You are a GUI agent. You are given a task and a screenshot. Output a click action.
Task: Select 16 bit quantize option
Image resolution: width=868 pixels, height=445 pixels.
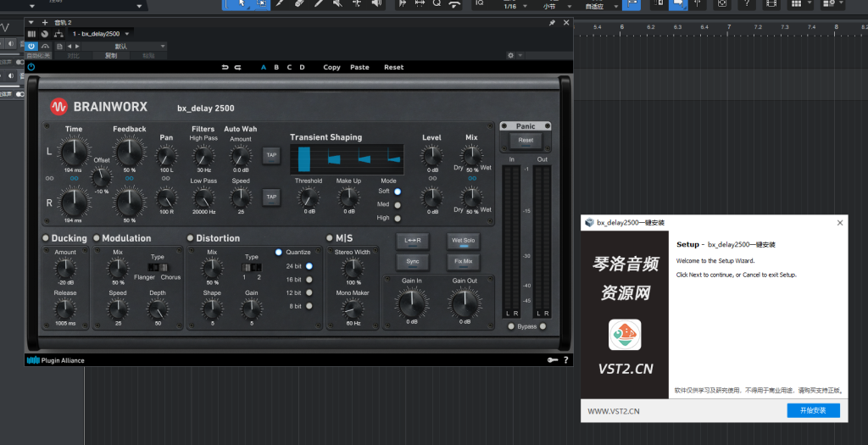309,280
